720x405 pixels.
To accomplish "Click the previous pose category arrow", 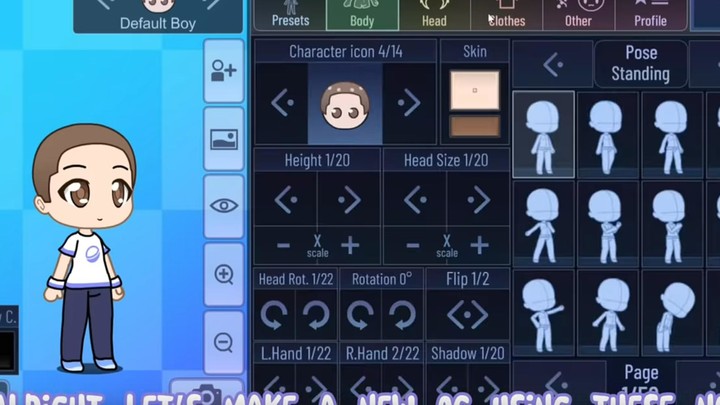I will tap(553, 65).
